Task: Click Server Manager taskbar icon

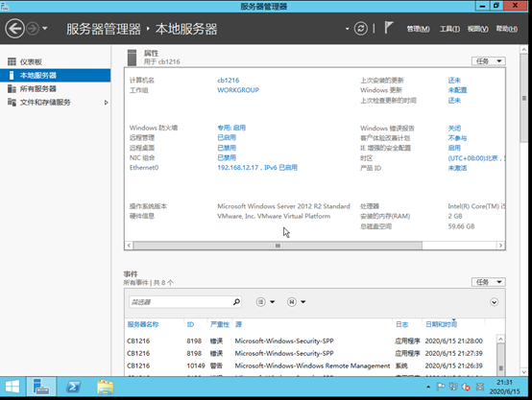Action: pos(41,387)
